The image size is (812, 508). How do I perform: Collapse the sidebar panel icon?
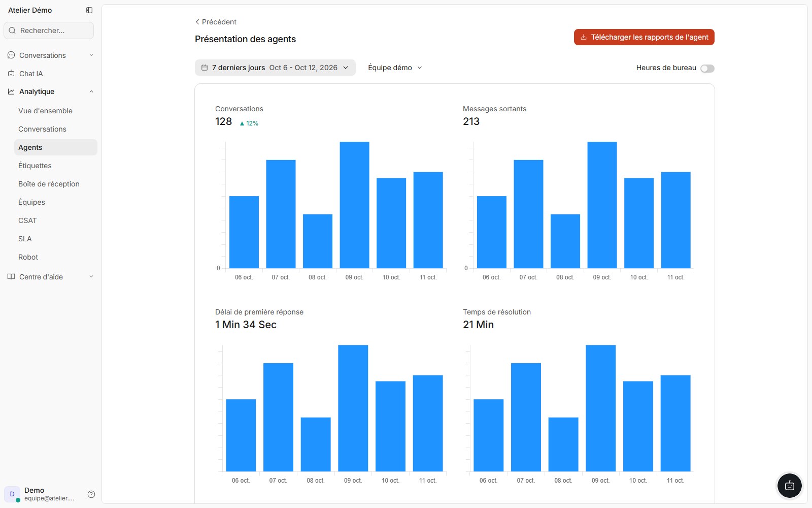(89, 10)
